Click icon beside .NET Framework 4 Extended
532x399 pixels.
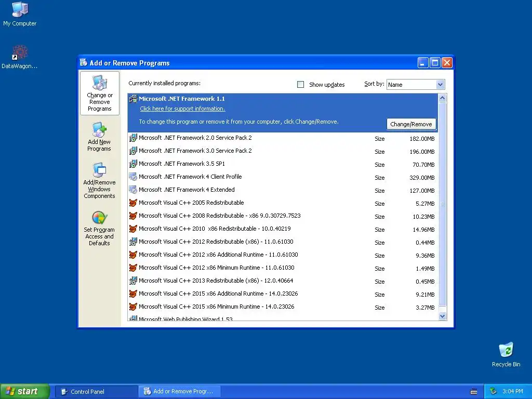click(x=133, y=190)
